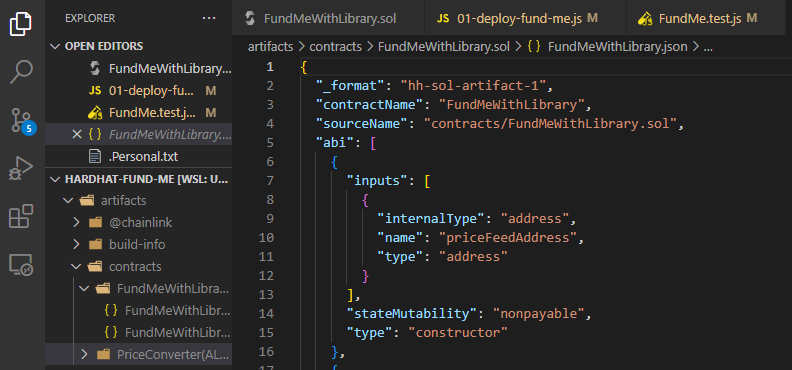
Task: Open the Search view in activity bar
Action: coord(21,72)
